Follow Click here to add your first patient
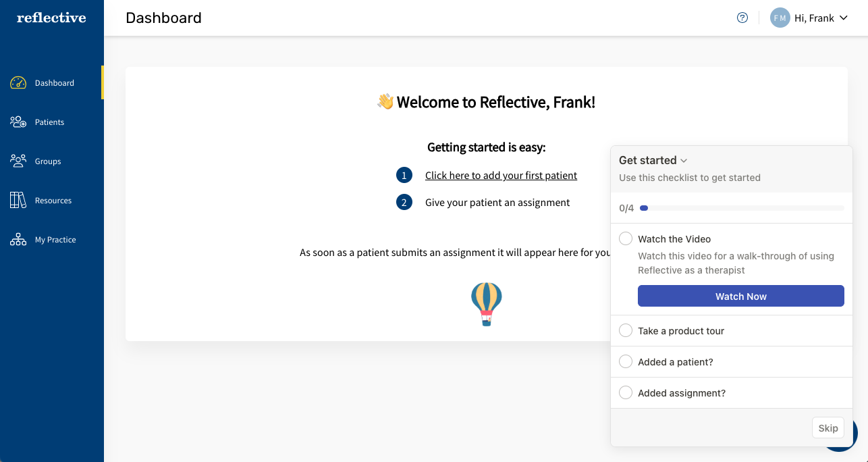The image size is (868, 462). (x=501, y=176)
